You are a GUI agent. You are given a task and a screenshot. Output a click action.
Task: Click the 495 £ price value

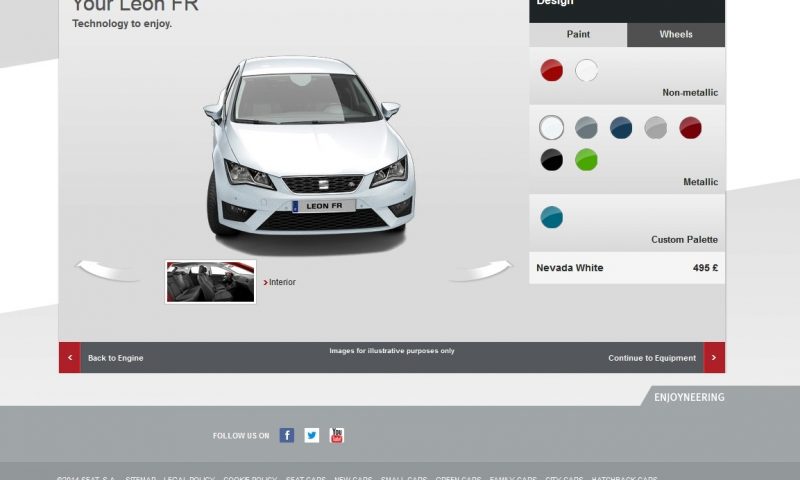(705, 268)
